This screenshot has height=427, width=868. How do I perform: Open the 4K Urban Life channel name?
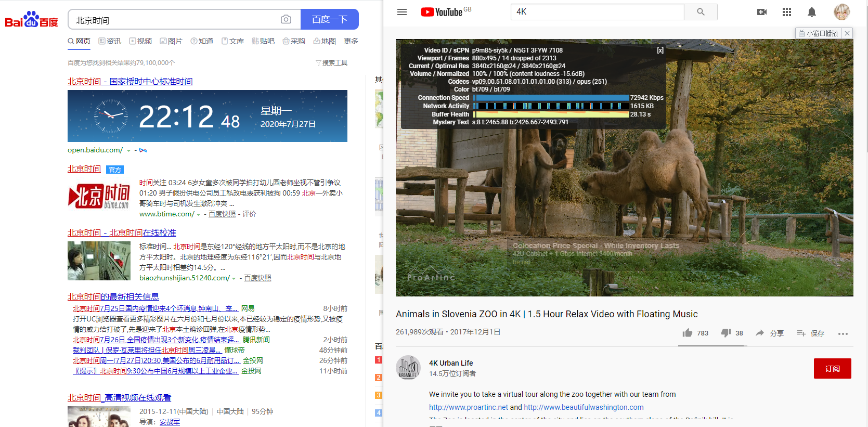pos(451,363)
